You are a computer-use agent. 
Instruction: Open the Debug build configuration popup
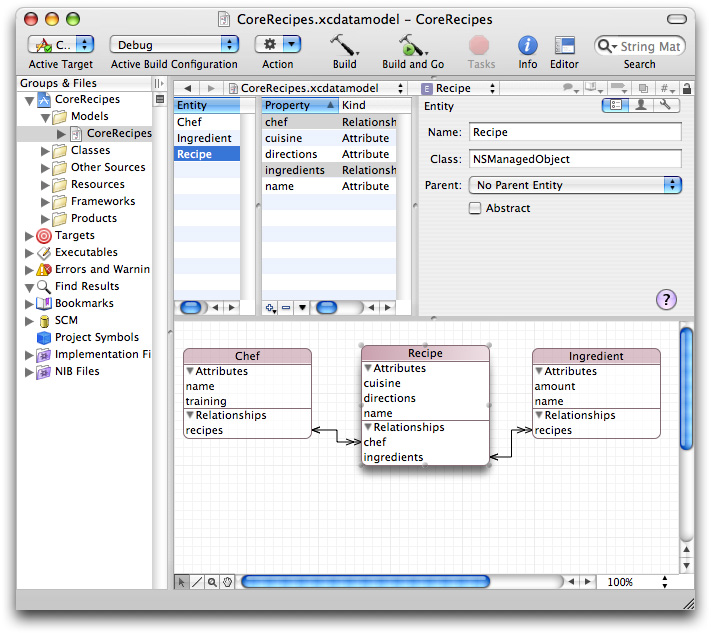174,44
